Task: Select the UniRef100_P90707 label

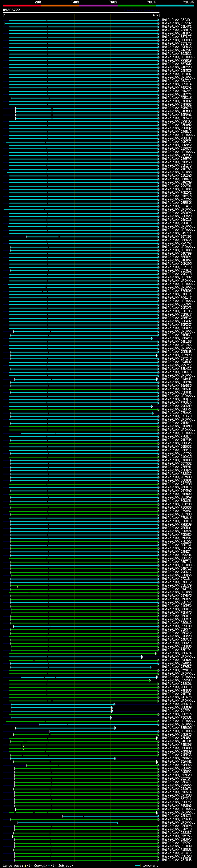Action: [176, 243]
